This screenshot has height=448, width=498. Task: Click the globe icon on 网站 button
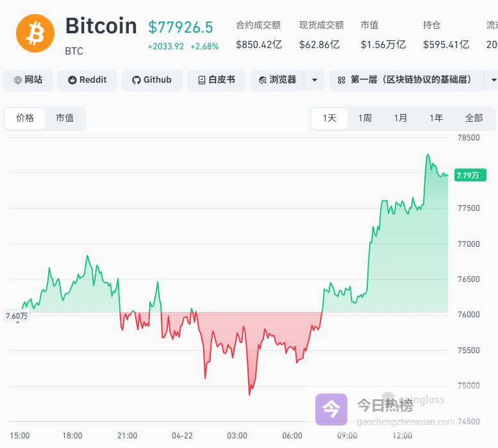click(x=17, y=80)
